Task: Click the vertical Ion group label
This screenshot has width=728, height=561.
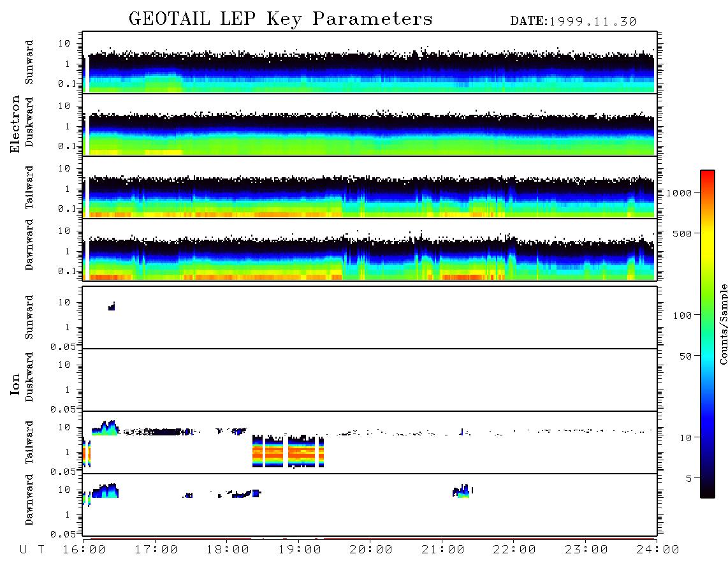Action: tap(15, 384)
